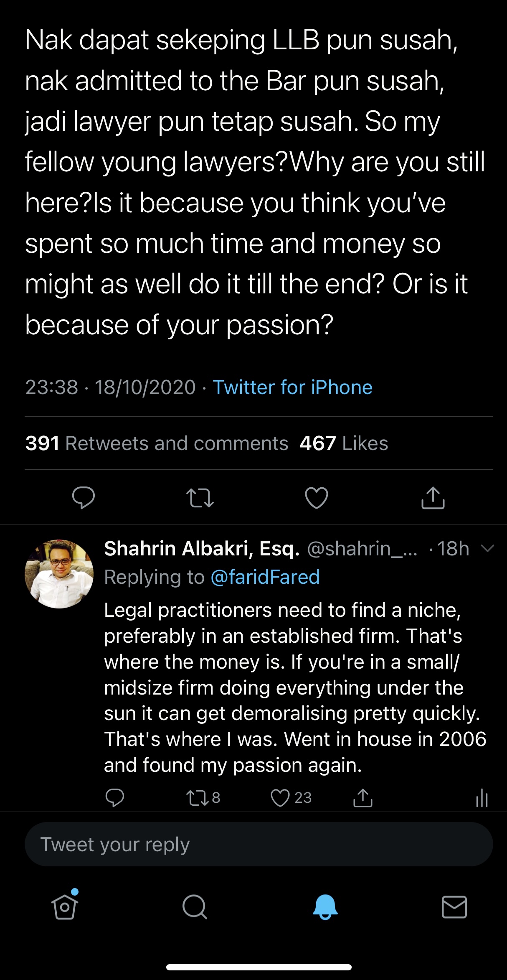Expand options chevron on Shahrin's reply
Viewport: 507px width, 980px height.
tap(487, 548)
